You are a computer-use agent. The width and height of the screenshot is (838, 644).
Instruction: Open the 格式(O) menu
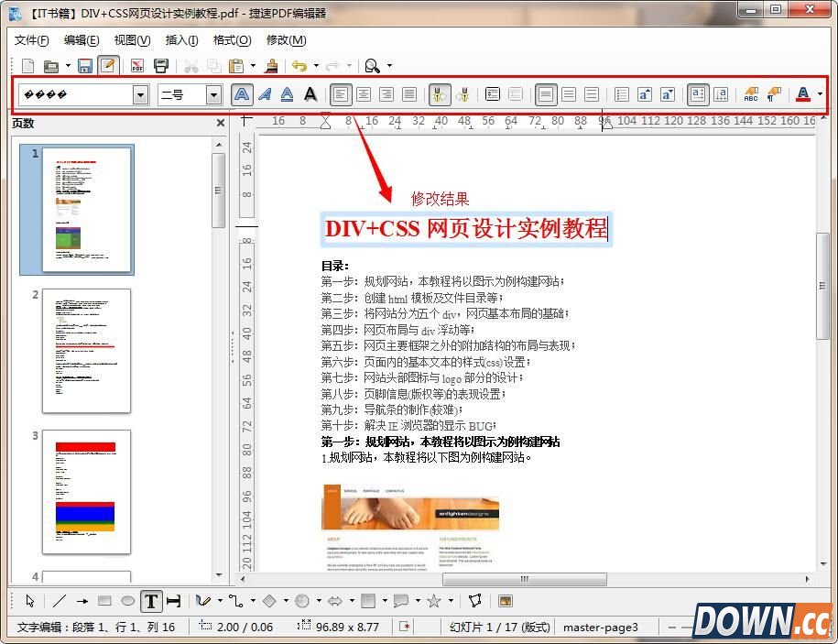(232, 40)
